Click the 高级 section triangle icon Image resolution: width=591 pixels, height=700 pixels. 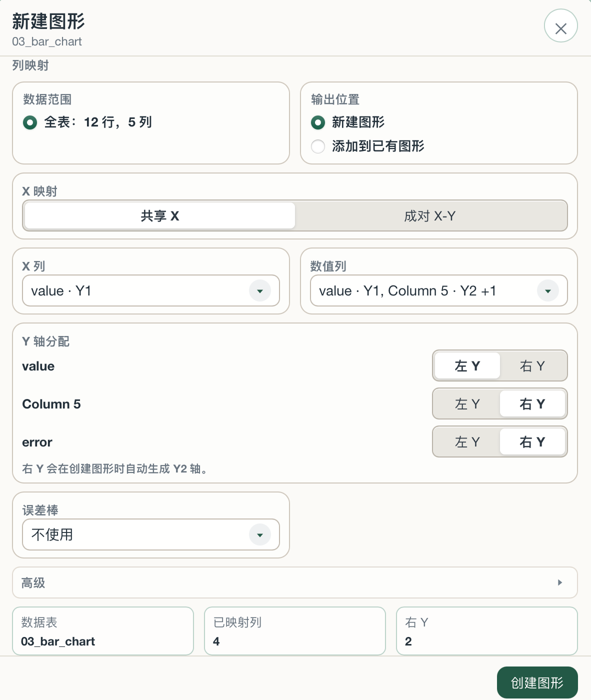coord(560,582)
